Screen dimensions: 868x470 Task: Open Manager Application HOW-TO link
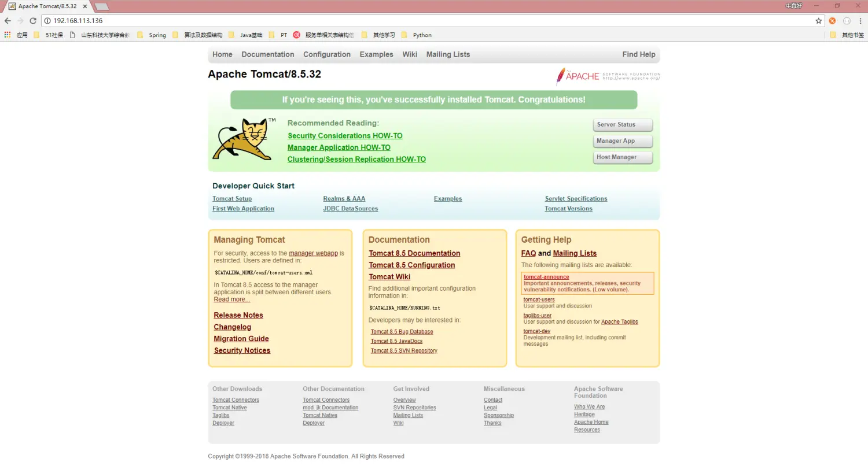339,147
